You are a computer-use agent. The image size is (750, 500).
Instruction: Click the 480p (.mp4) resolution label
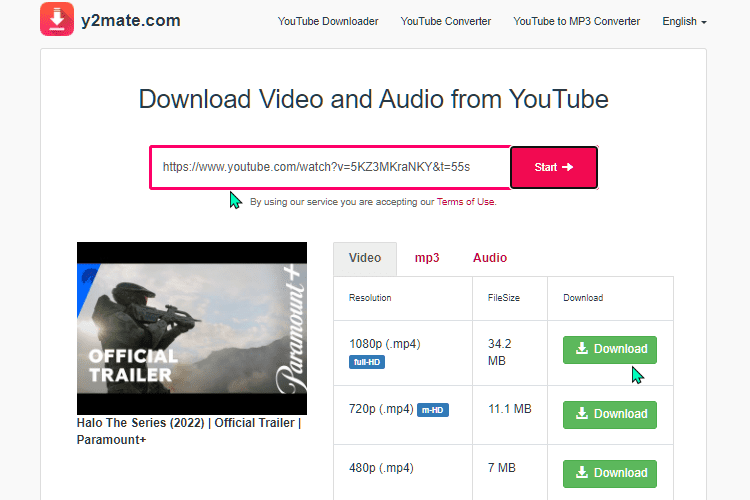tap(381, 468)
